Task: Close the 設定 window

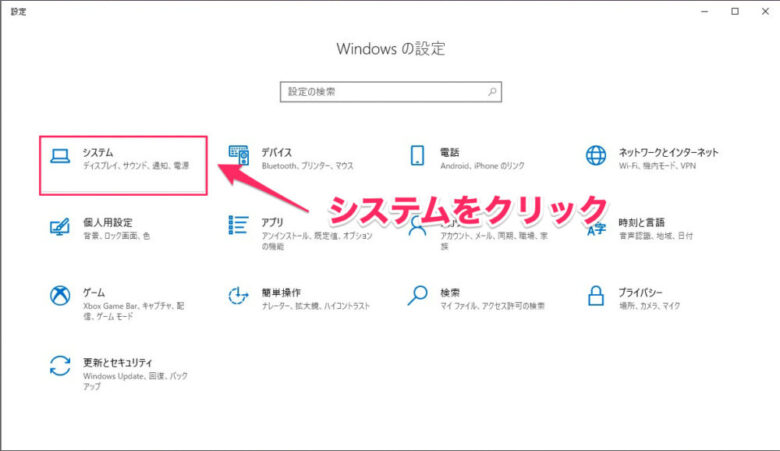Action: 765,11
